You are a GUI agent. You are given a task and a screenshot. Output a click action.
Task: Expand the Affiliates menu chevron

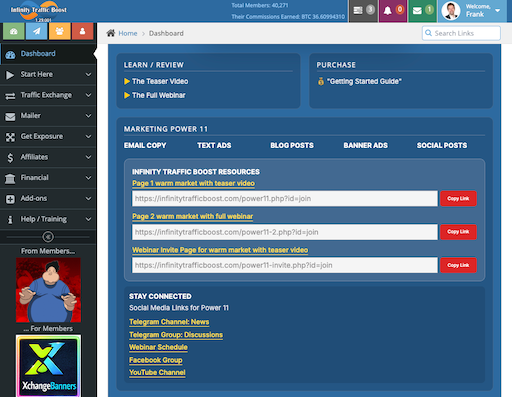tap(88, 157)
